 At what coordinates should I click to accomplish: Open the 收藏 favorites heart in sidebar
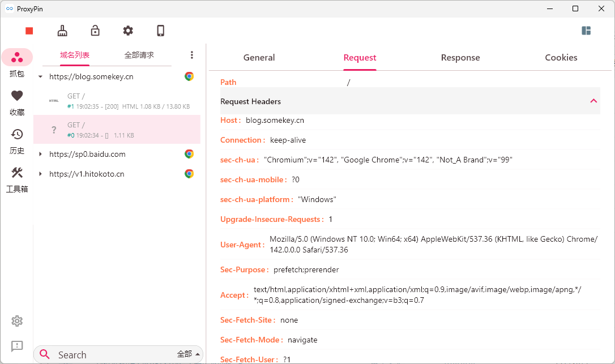17,102
